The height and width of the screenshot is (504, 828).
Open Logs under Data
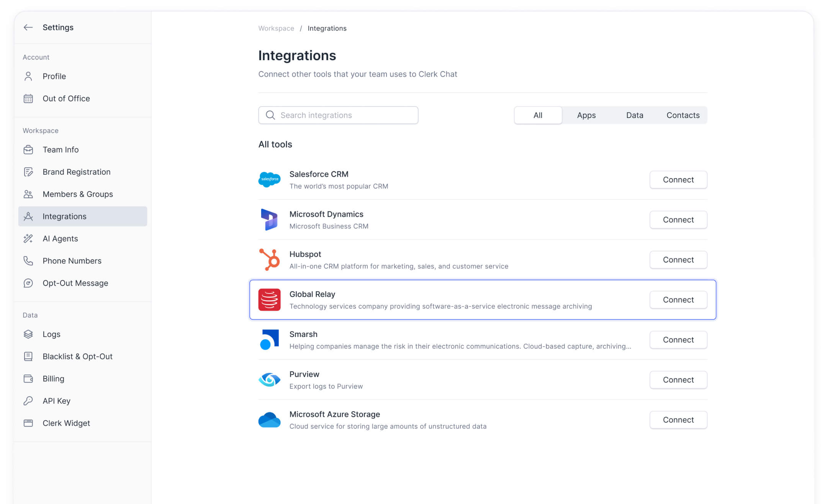click(x=83, y=334)
